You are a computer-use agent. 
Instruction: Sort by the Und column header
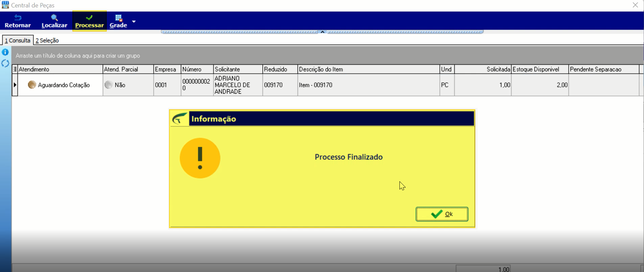point(447,69)
